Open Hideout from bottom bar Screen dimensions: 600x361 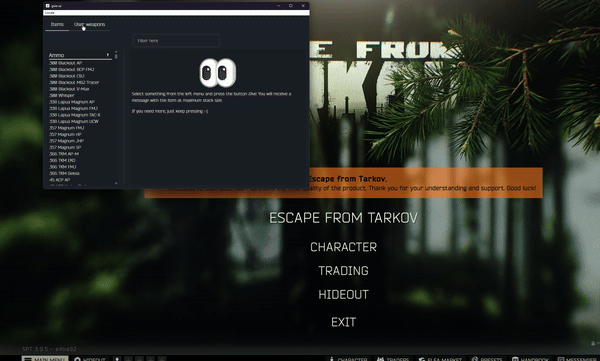click(x=90, y=359)
